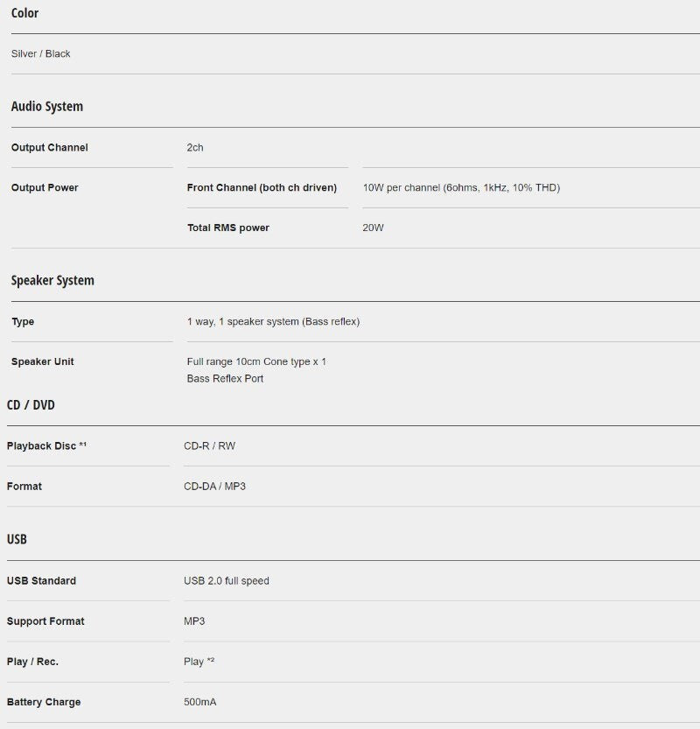Click the Total RMS power label
Screen dimensions: 700x729
coord(228,228)
